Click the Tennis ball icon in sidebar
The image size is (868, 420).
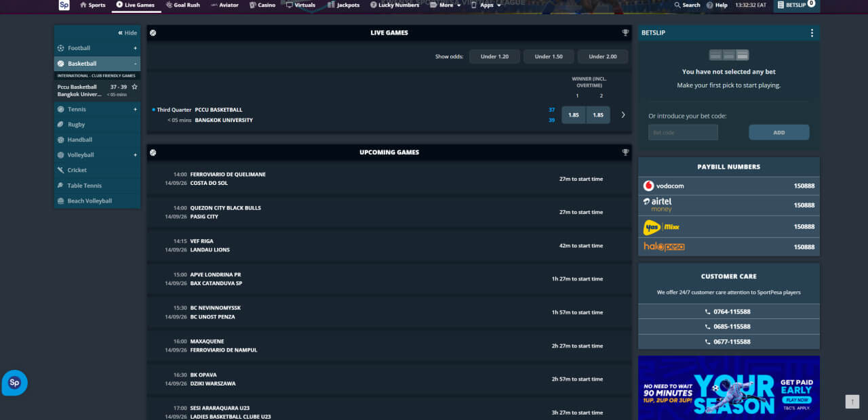click(61, 109)
